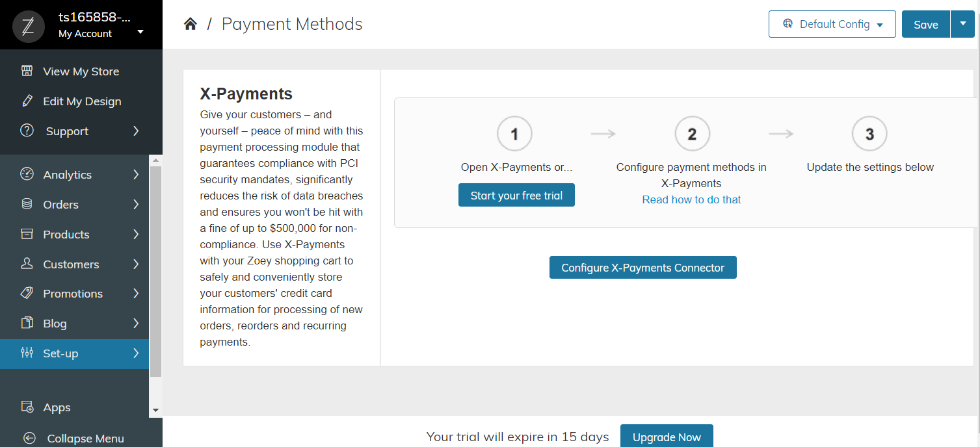Click the Apps icon in sidebar
This screenshot has width=980, height=447.
pyautogui.click(x=27, y=407)
